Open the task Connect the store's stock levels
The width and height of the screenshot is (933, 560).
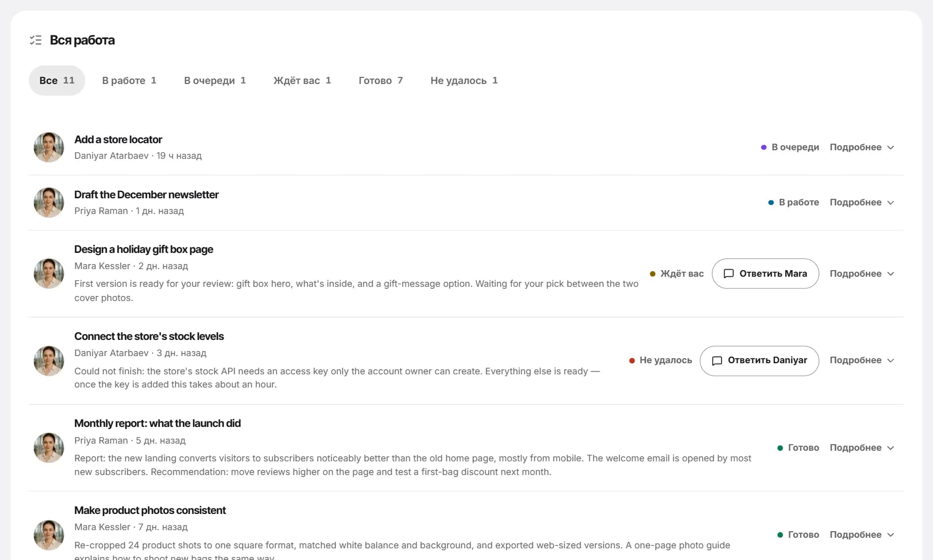point(149,336)
